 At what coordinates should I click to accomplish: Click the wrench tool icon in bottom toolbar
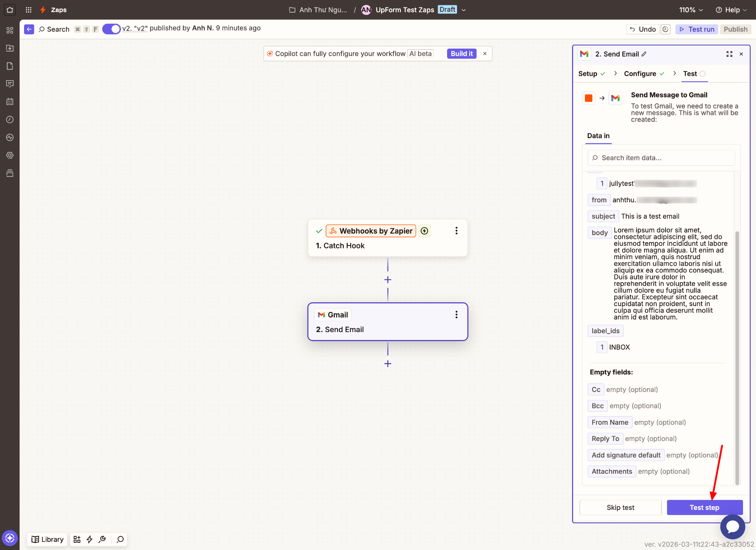click(x=102, y=539)
